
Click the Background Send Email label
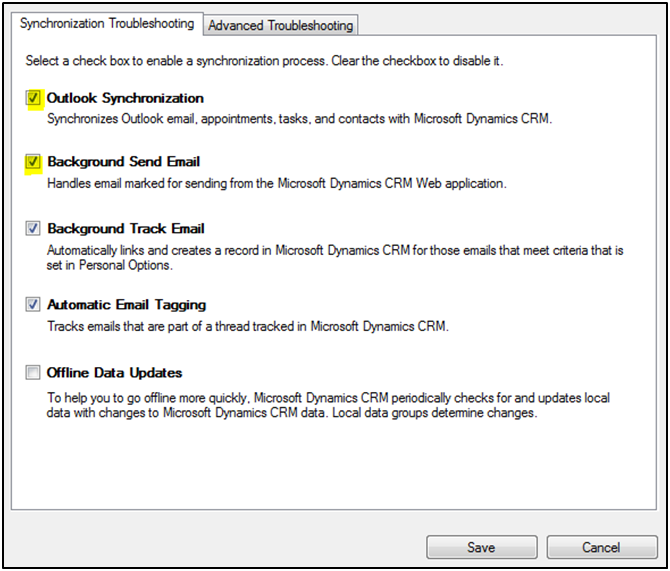[124, 161]
